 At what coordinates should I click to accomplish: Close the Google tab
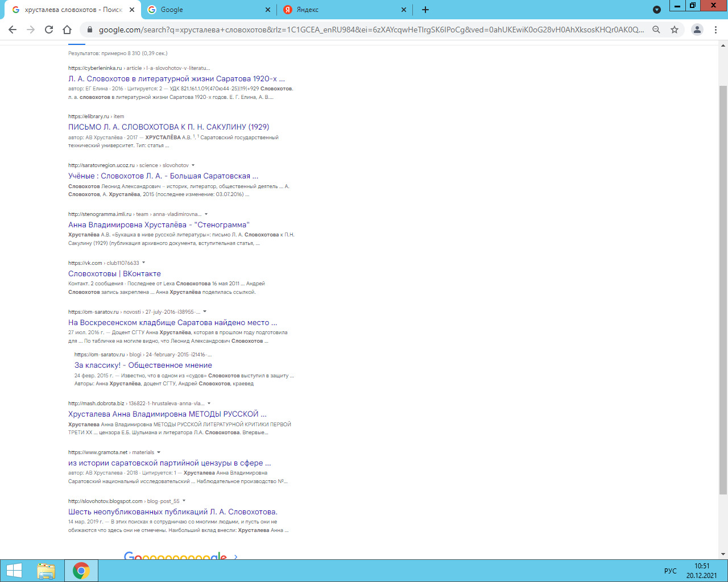coord(268,10)
